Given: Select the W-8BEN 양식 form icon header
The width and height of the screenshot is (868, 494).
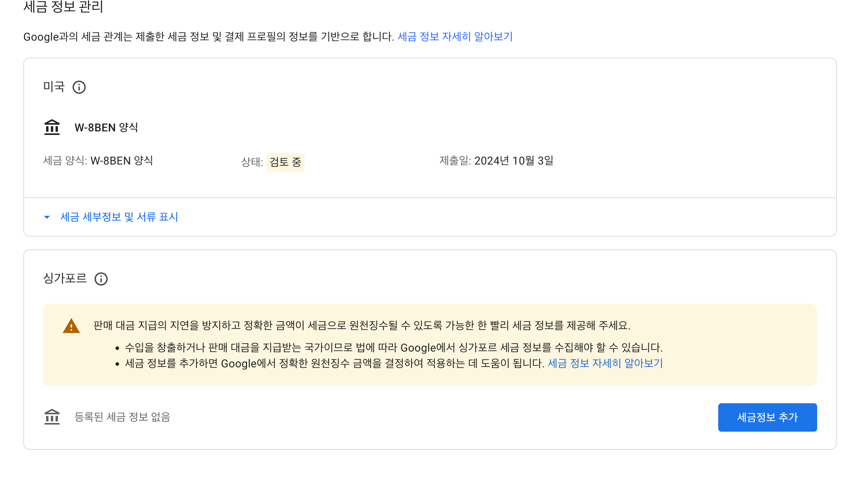Looking at the screenshot, I should [x=107, y=127].
